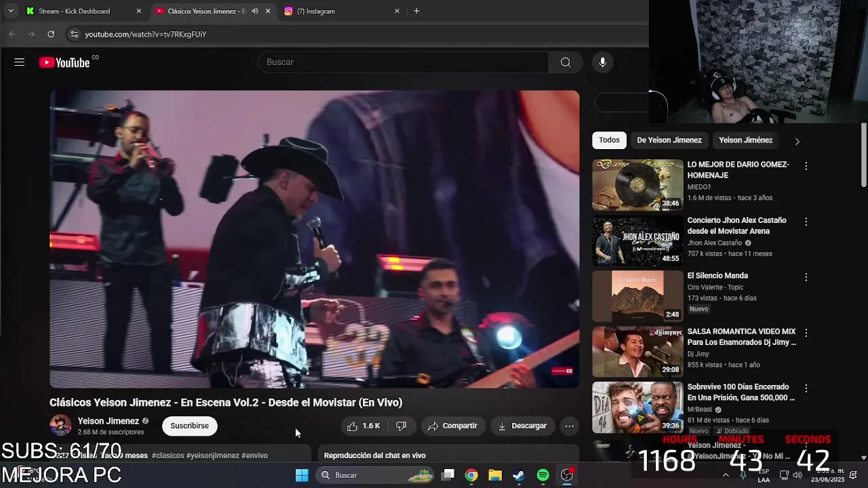The image size is (868, 488).
Task: Click in the YouTube Buscar search field
Action: (x=403, y=62)
